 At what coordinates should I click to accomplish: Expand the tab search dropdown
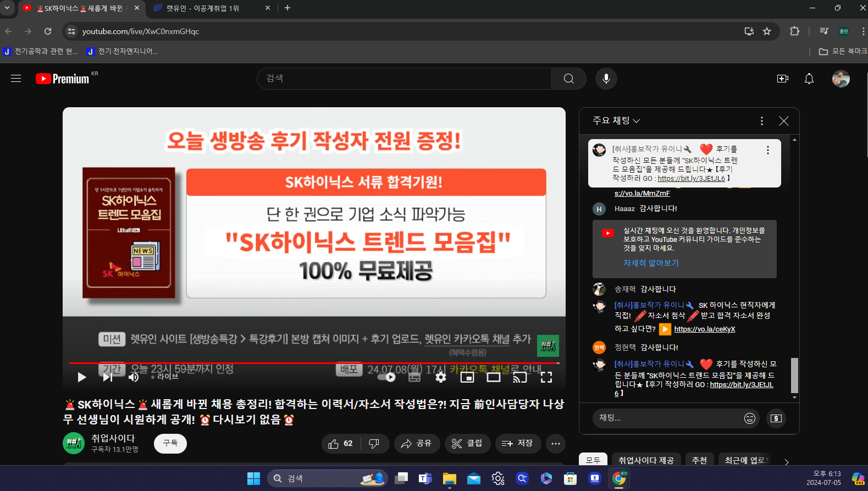(7, 8)
